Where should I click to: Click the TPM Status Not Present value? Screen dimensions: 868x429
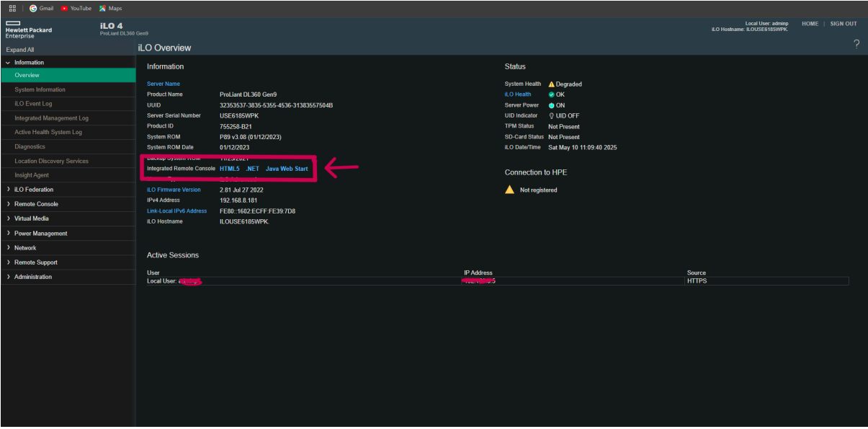pos(564,126)
